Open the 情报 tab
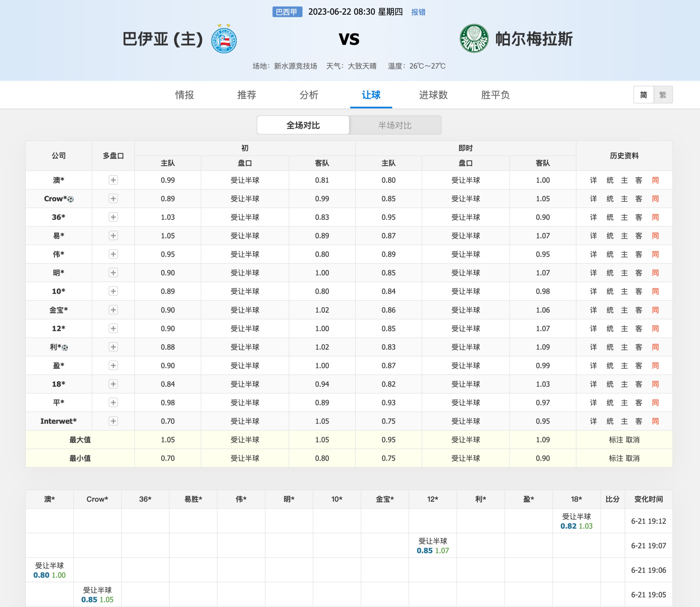The image size is (700, 607). [x=185, y=95]
